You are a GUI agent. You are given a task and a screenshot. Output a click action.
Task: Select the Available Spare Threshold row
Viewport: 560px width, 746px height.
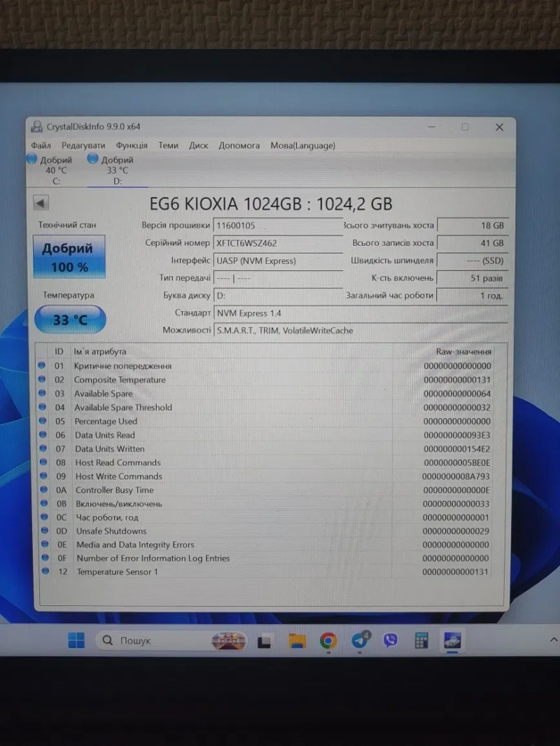[x=265, y=407]
